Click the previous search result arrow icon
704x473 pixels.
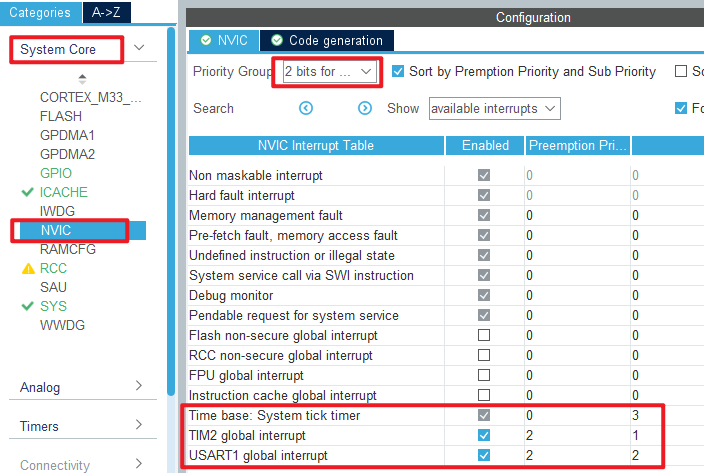click(x=306, y=108)
